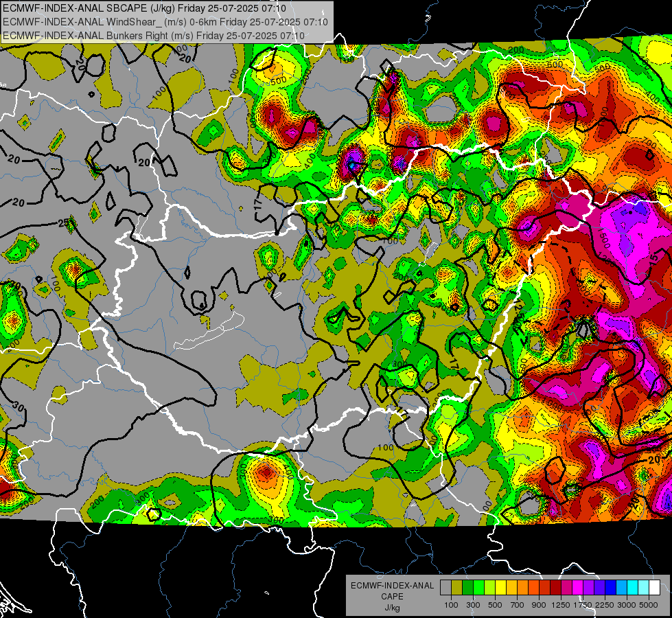This screenshot has width=672, height=618.
Task: Click the 900 legend tick value
Action: click(539, 605)
